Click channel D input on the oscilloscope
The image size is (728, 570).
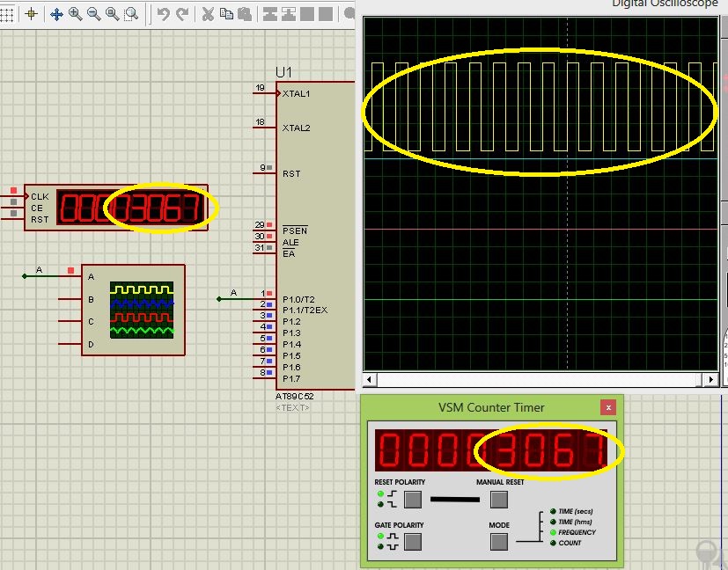tap(91, 345)
